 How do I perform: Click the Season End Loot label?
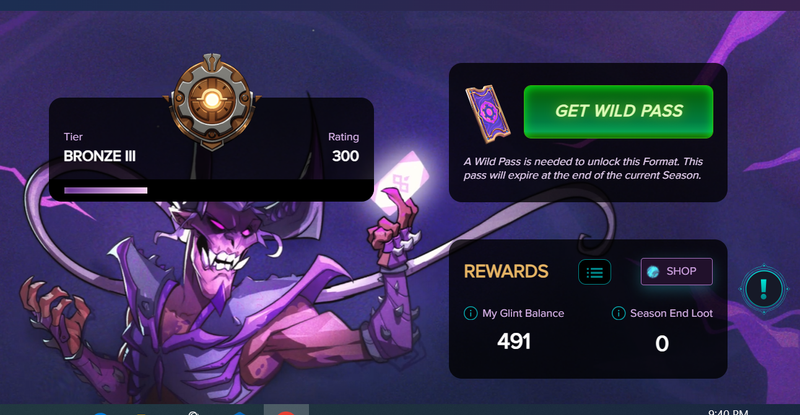coord(671,313)
